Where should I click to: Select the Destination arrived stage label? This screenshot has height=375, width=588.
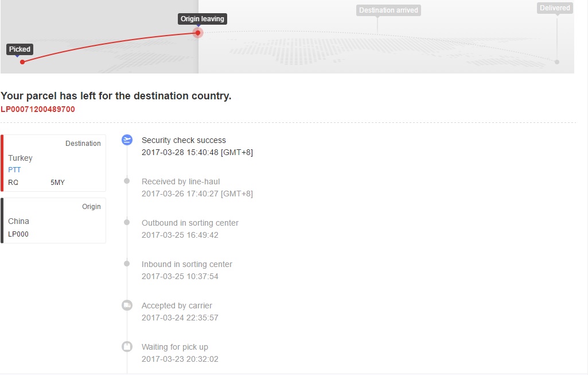[388, 10]
